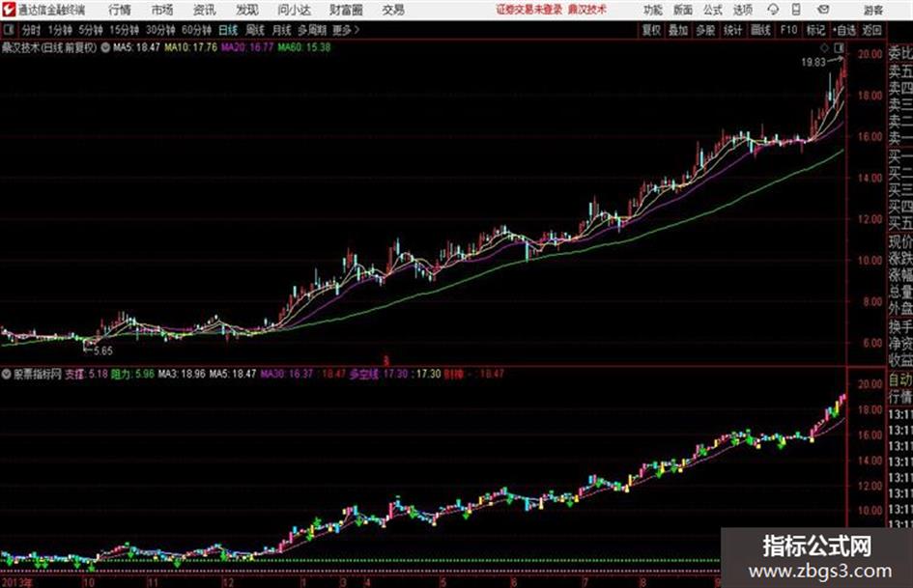Switch to the 30分钟 period tab
This screenshot has height=588, width=913.
click(x=160, y=30)
